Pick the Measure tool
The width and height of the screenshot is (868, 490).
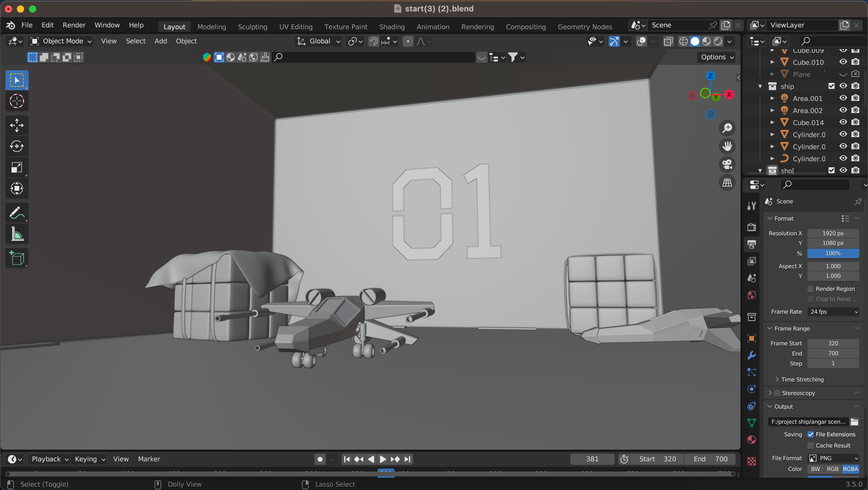(x=17, y=234)
